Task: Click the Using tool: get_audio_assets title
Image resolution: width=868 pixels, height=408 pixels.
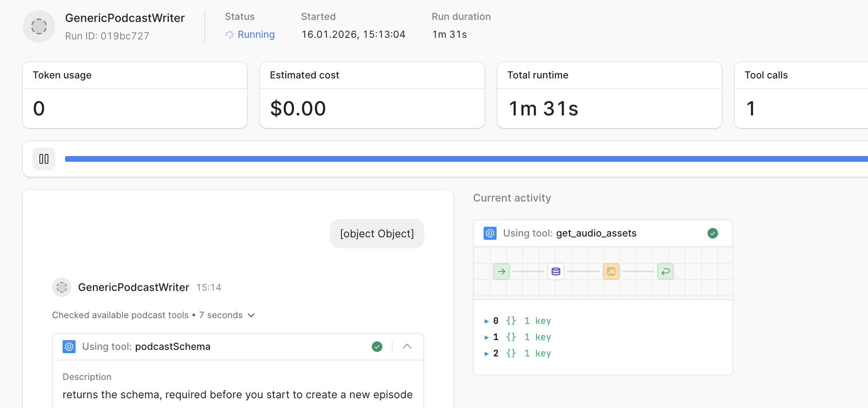Action: 570,233
